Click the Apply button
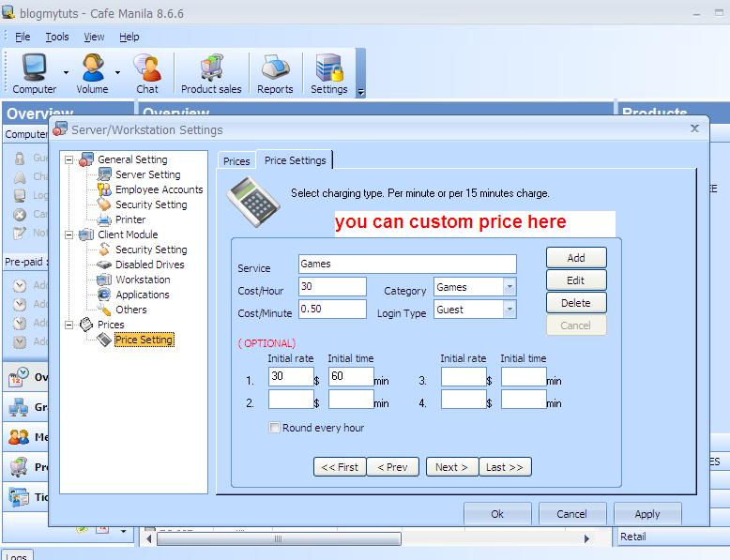The height and width of the screenshot is (560, 730). tap(647, 514)
